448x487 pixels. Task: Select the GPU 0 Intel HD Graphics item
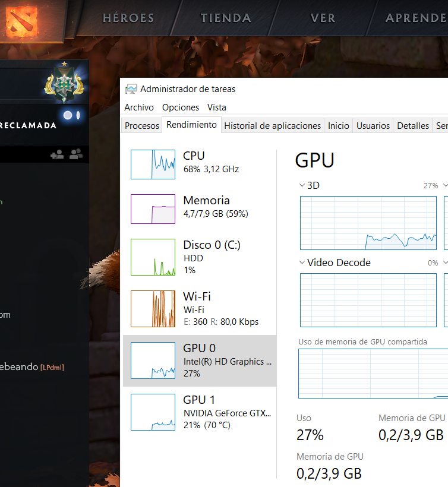click(200, 360)
